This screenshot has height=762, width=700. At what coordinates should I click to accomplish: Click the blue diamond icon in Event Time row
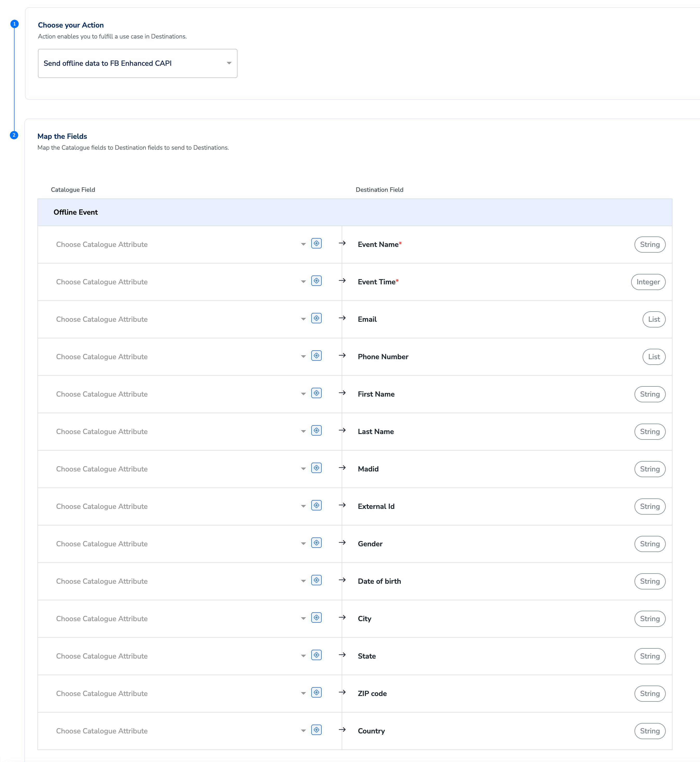pyautogui.click(x=316, y=281)
